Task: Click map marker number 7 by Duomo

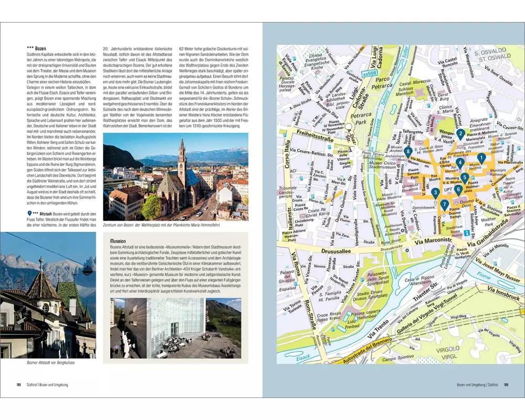Action: click(445, 205)
